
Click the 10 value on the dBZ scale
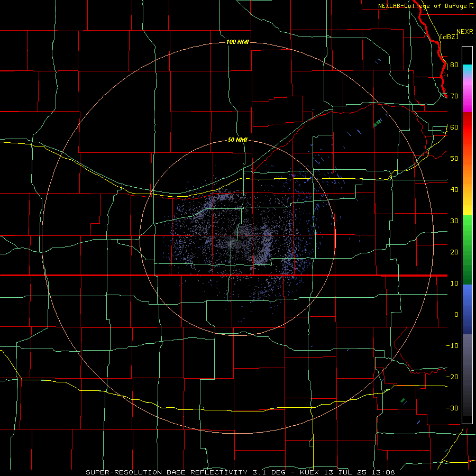[454, 283]
